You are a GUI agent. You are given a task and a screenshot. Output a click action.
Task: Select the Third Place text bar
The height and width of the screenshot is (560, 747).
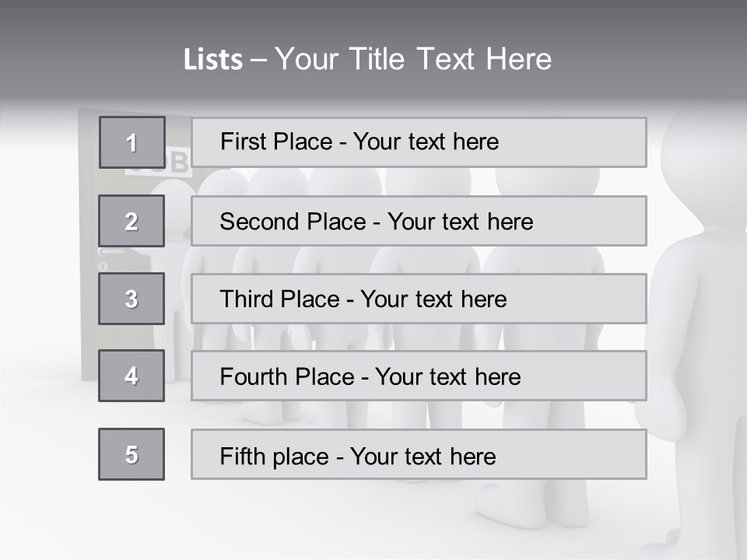pos(419,299)
